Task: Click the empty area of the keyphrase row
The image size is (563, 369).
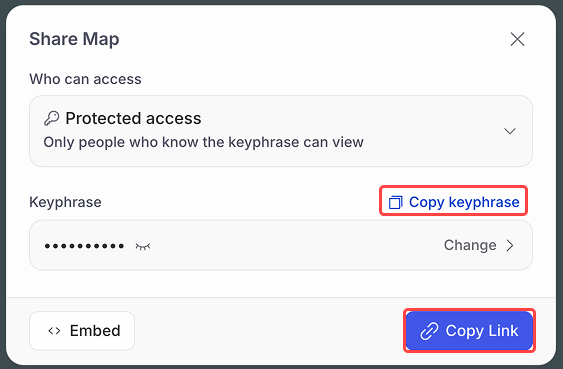Action: click(x=294, y=246)
